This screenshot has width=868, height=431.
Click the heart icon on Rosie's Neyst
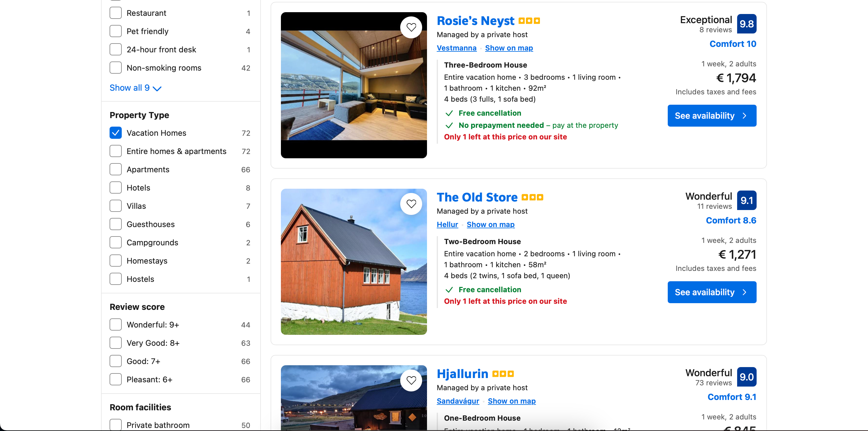point(412,26)
